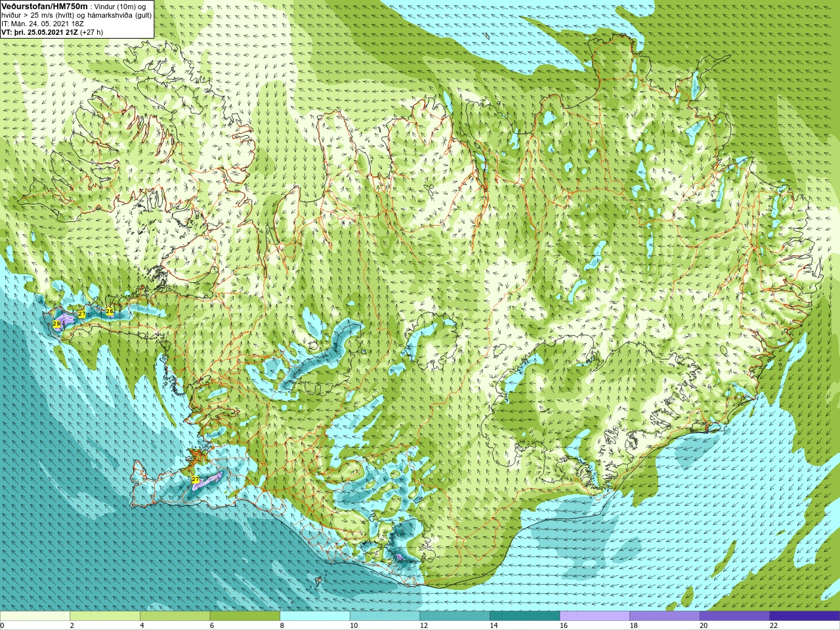This screenshot has height=630, width=840.
Task: Pick the dark indigo 22+ m/s legend swatch
Action: 805,616
